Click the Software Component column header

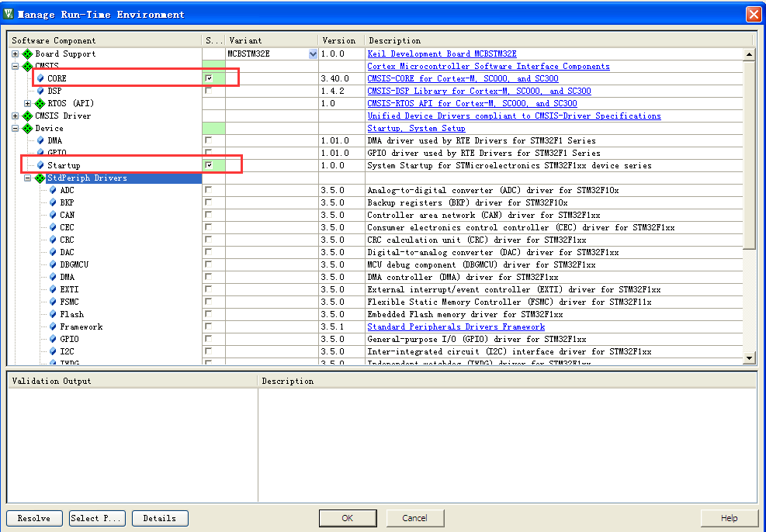point(105,40)
